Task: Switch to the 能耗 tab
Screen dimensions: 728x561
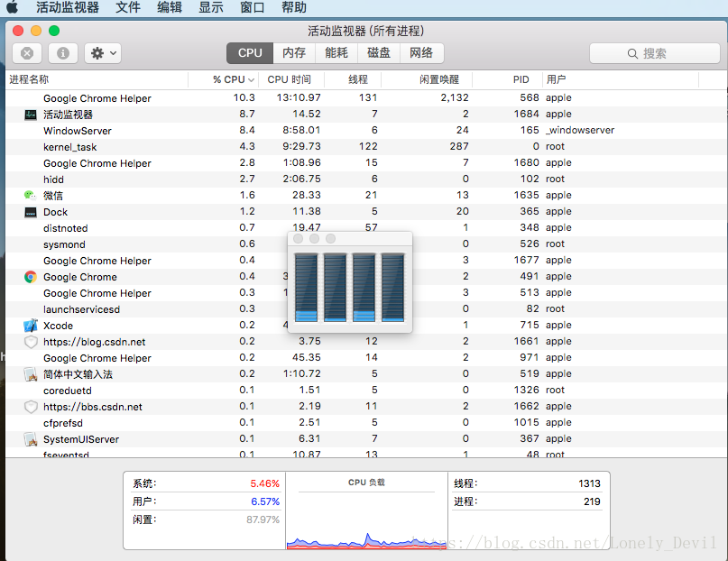Action: (336, 53)
